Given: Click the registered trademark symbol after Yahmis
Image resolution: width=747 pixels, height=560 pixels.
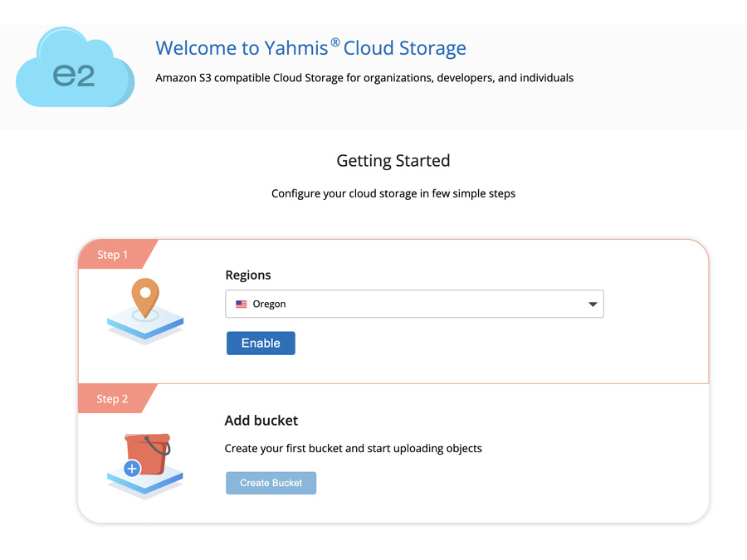Looking at the screenshot, I should [x=335, y=43].
